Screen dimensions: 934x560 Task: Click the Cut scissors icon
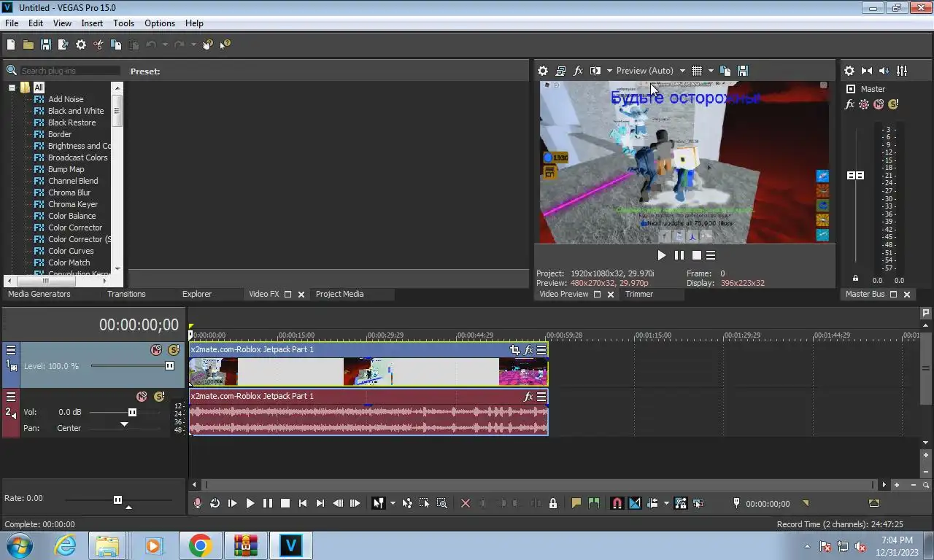tap(99, 45)
